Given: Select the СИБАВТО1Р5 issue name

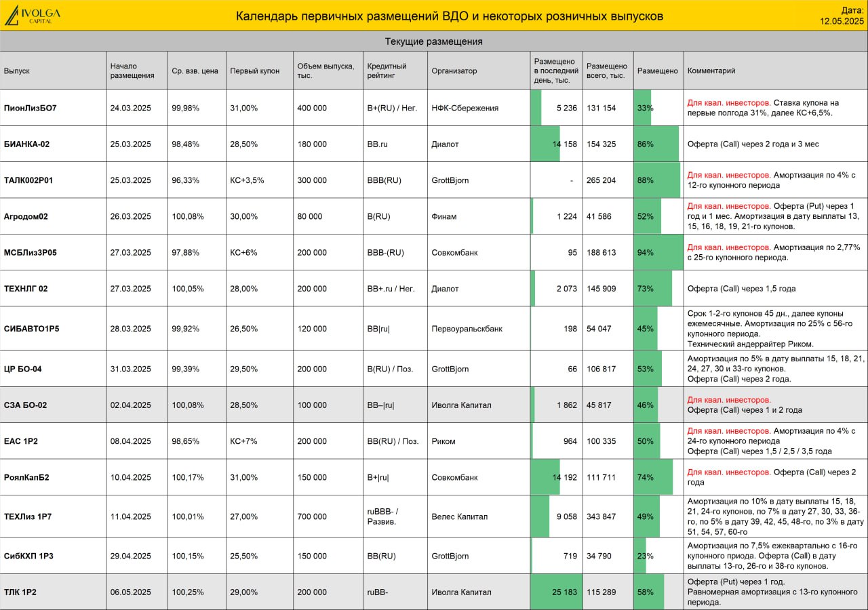Looking at the screenshot, I should point(32,329).
